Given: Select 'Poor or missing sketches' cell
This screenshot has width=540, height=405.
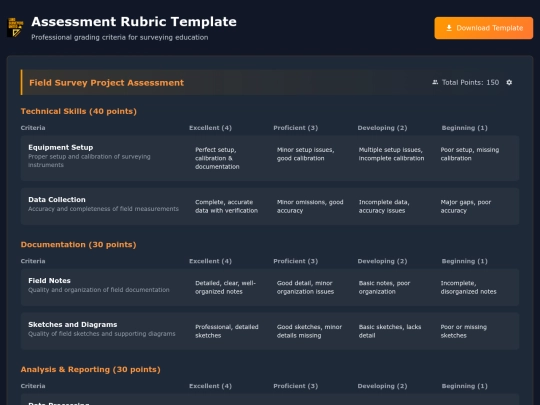Looking at the screenshot, I should click(464, 331).
